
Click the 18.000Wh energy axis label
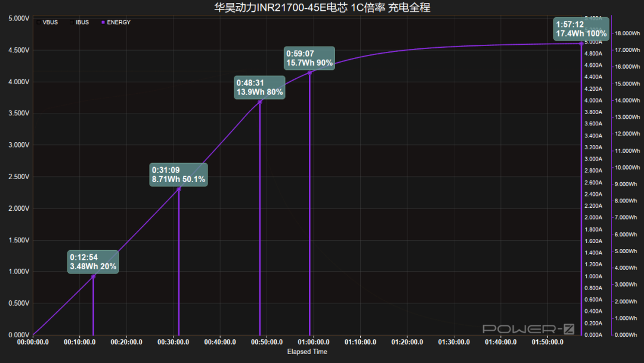tap(627, 33)
